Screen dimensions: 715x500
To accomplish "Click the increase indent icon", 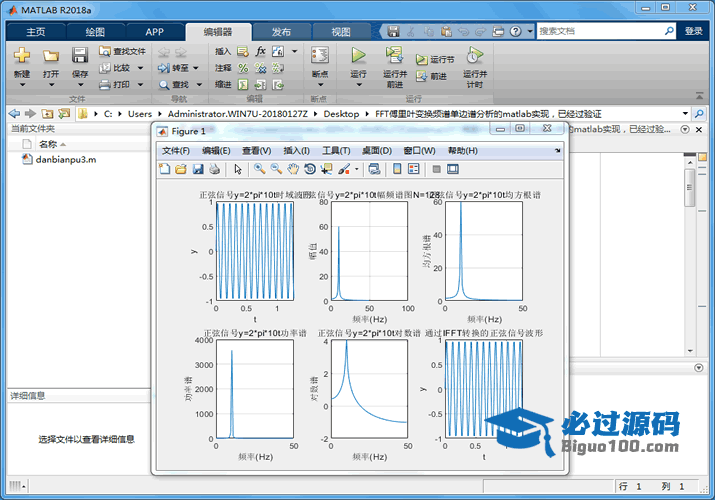I will (x=260, y=85).
